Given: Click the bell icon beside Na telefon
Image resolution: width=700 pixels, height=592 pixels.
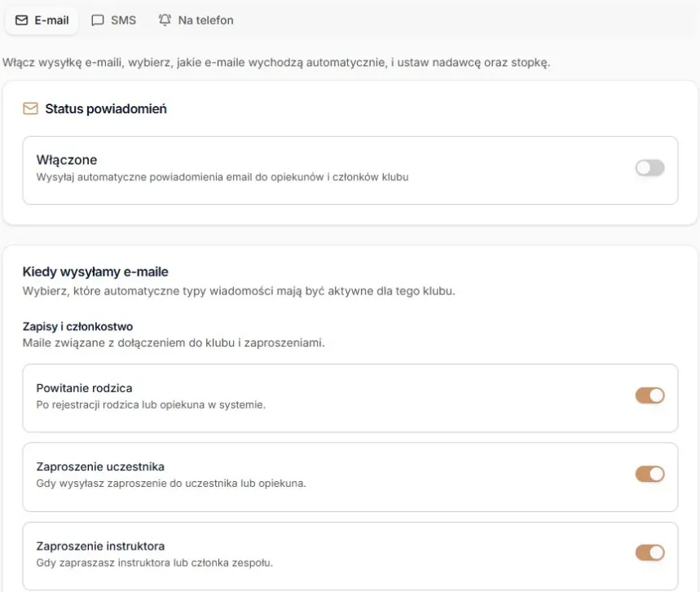Looking at the screenshot, I should [x=165, y=20].
